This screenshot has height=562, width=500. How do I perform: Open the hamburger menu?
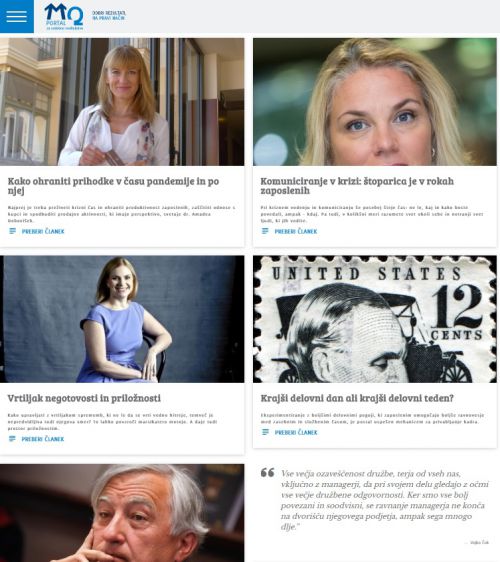(17, 16)
